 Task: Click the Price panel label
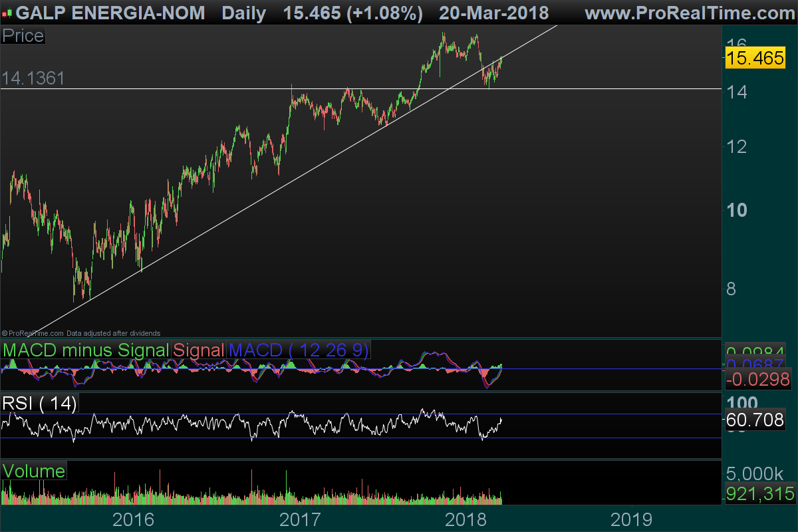pyautogui.click(x=23, y=36)
